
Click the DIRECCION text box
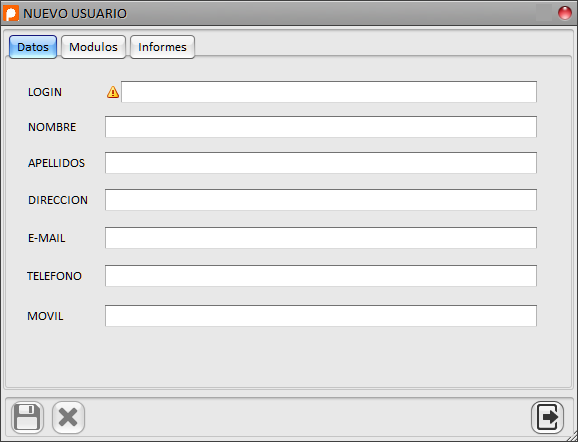(x=321, y=200)
